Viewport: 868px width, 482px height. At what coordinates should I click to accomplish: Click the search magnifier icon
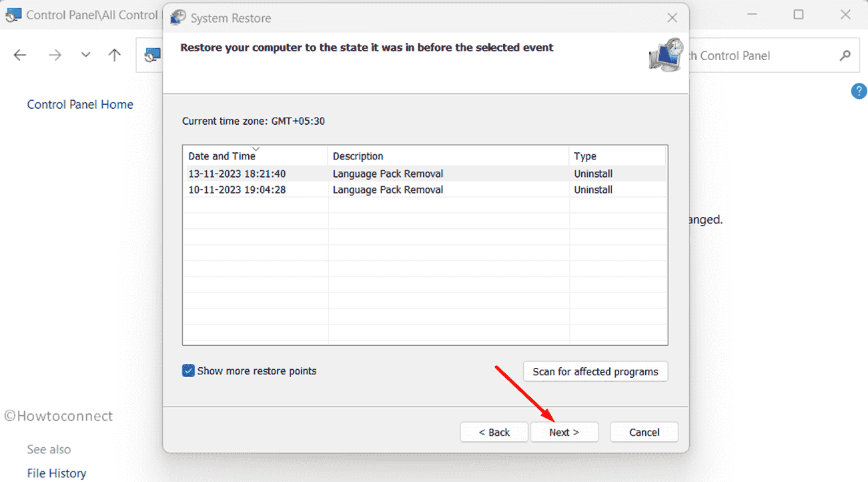(845, 56)
